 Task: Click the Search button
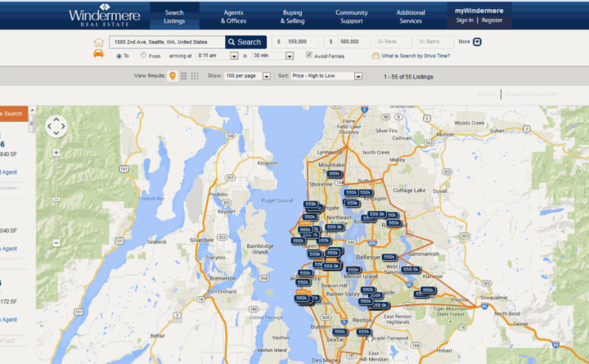(245, 42)
